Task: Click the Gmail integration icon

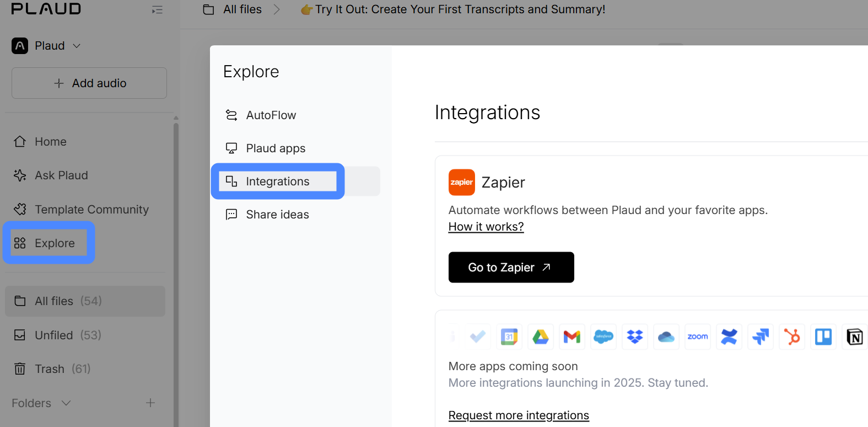Action: pos(572,337)
